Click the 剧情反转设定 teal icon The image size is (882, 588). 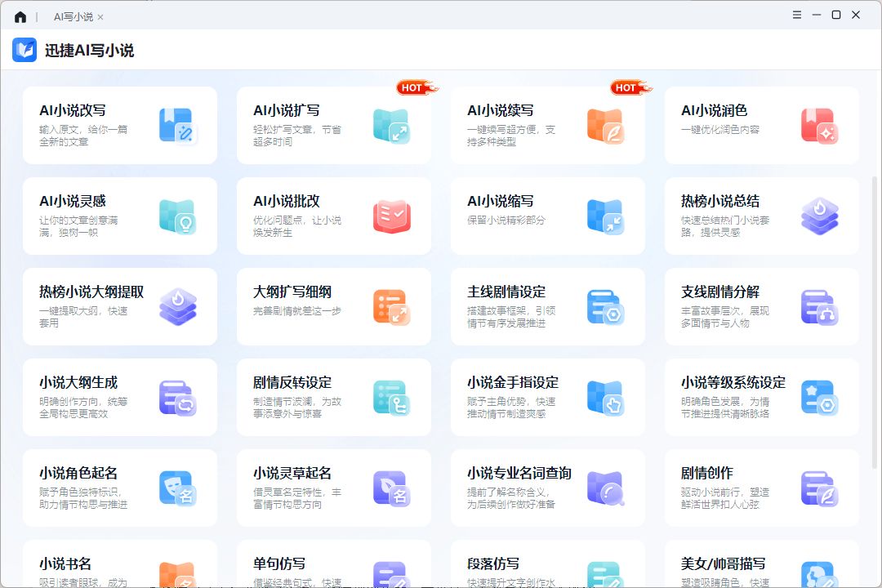[391, 397]
